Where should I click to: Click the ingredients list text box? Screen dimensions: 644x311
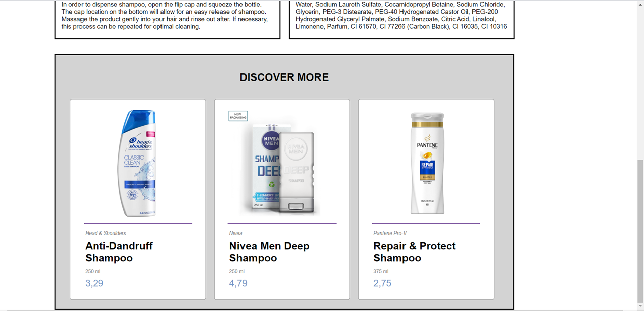[401, 19]
